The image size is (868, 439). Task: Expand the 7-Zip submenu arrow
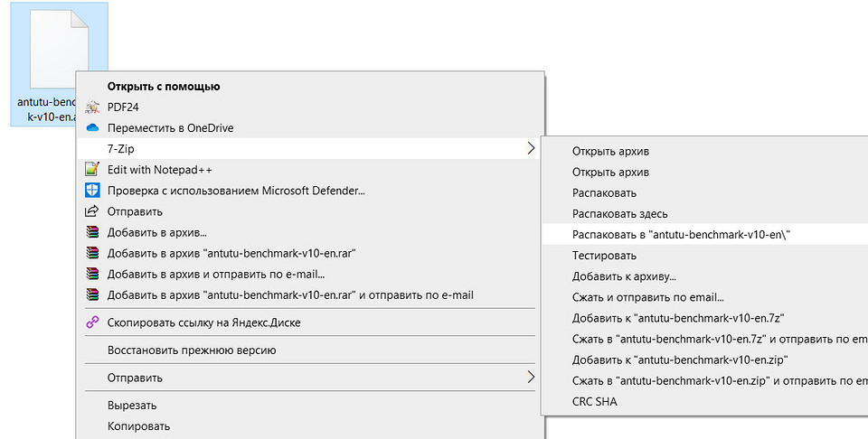click(x=531, y=148)
